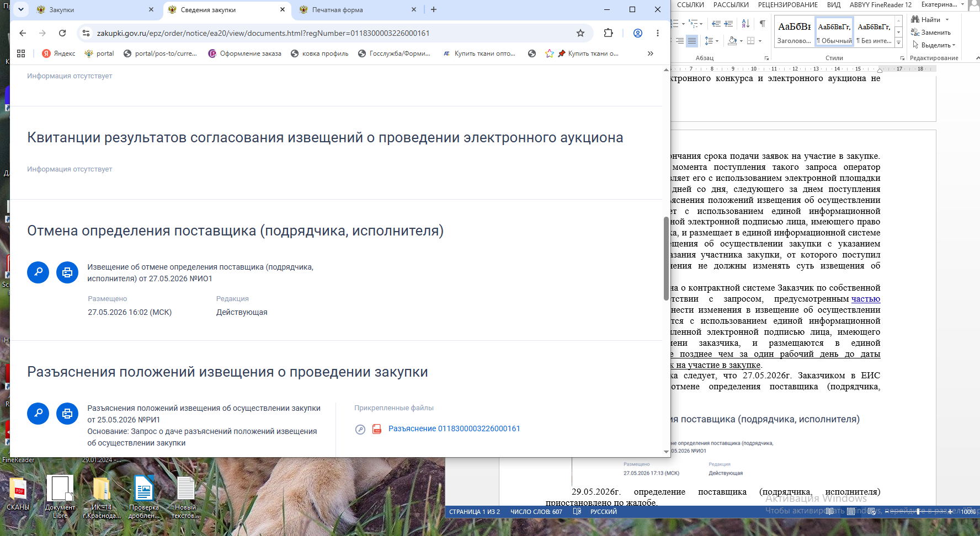Switch Word to web layout view

[872, 512]
